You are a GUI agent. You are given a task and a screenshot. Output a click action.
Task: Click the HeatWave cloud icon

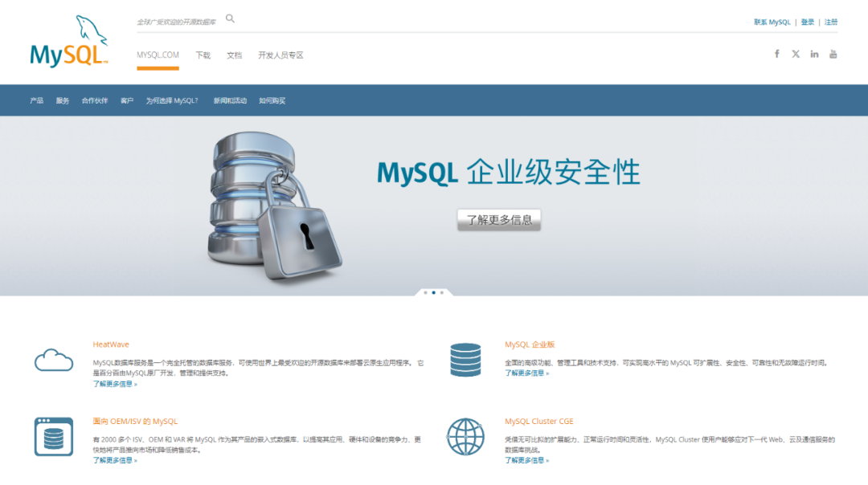point(54,360)
